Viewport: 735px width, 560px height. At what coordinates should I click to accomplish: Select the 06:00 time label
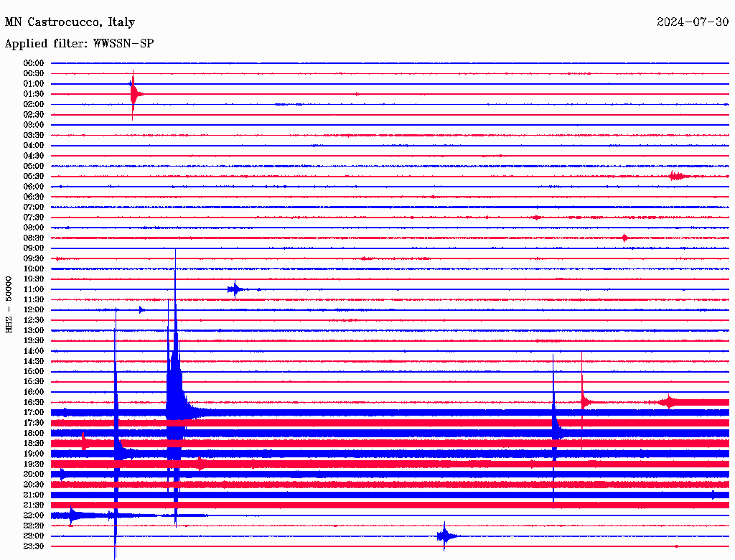coord(33,186)
